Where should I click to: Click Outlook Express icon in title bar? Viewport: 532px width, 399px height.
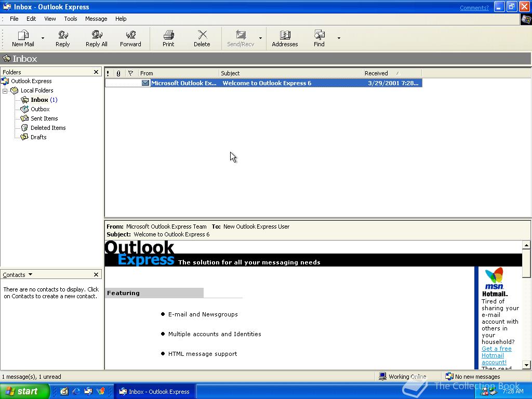[7, 7]
